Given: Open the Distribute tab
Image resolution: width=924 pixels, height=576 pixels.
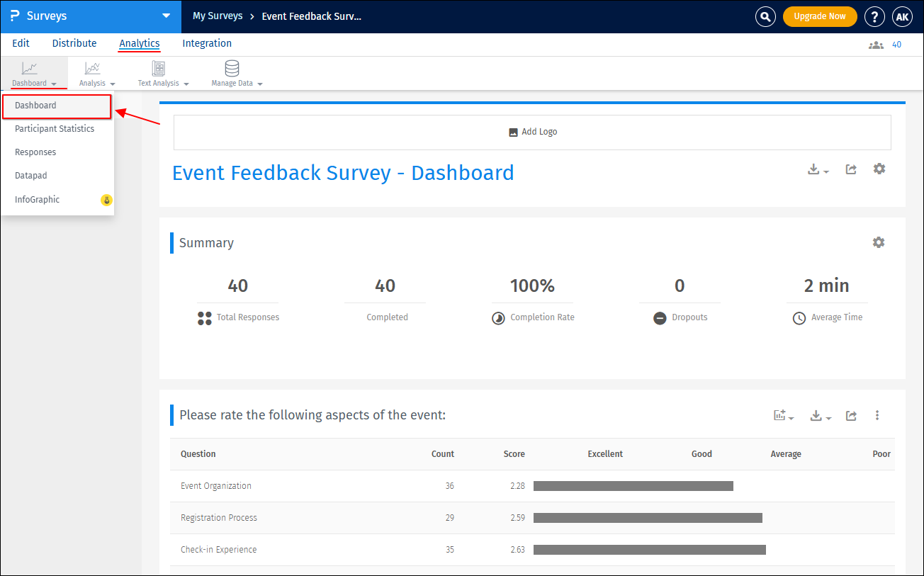Looking at the screenshot, I should (x=74, y=43).
